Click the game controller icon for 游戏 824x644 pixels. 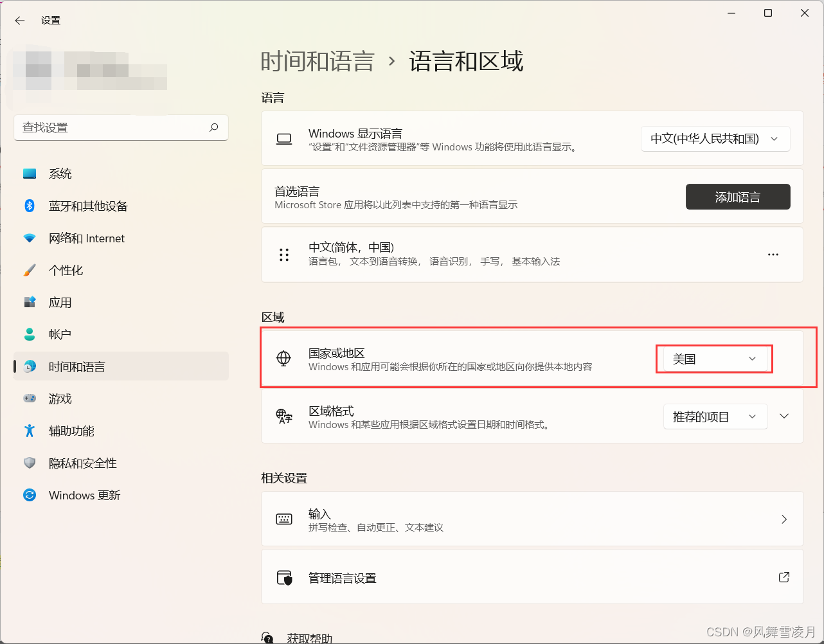tap(30, 398)
